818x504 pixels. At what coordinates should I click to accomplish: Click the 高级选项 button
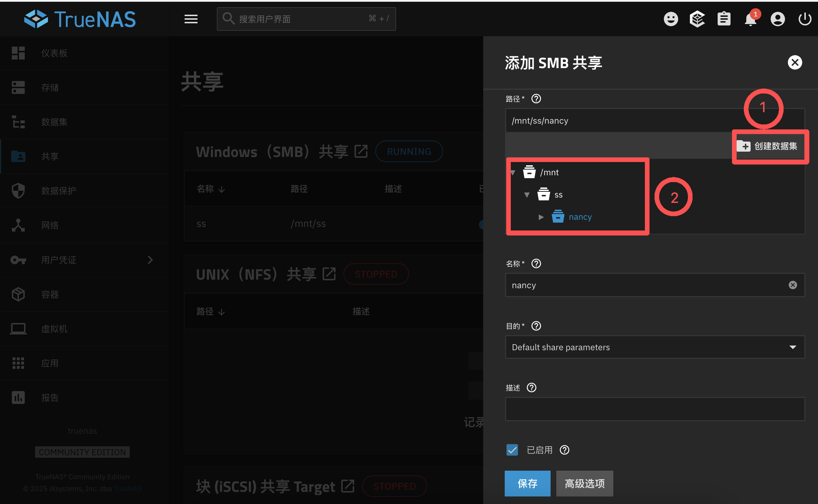click(x=584, y=484)
